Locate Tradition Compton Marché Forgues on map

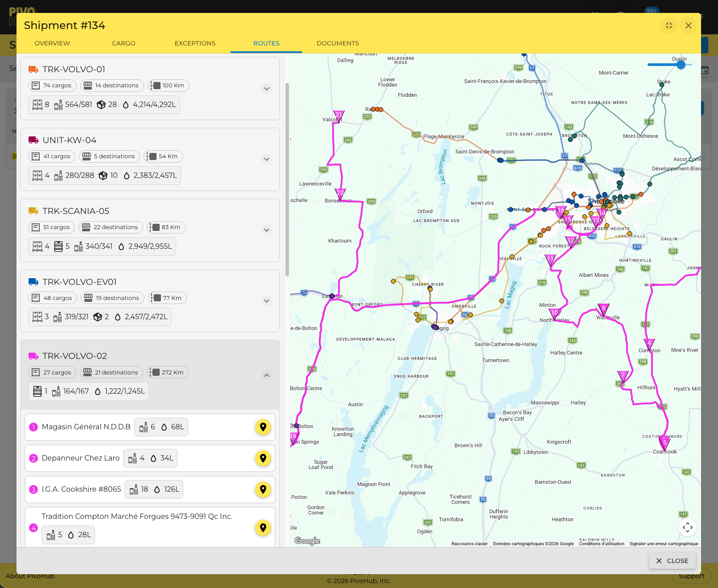263,528
